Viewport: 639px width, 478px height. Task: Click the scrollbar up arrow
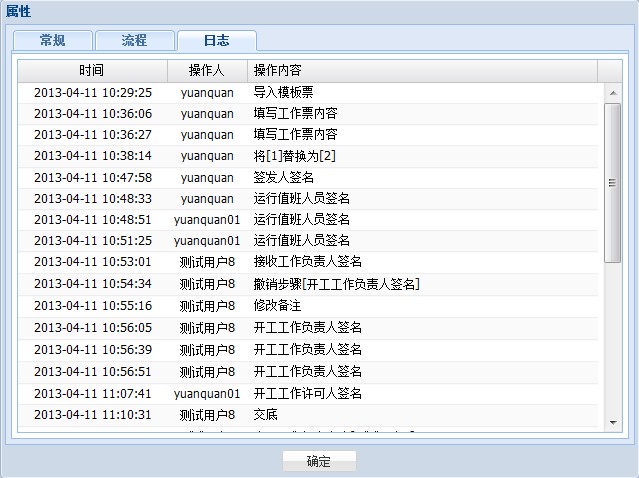613,92
